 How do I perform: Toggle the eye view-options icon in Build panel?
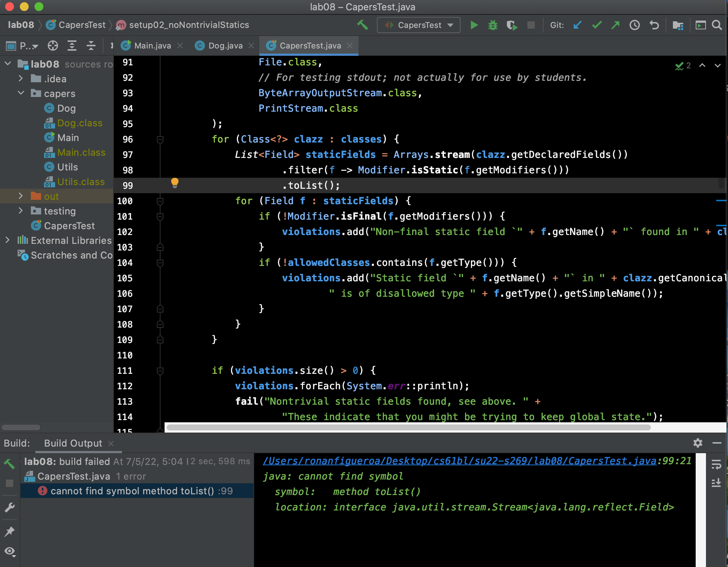tap(10, 551)
